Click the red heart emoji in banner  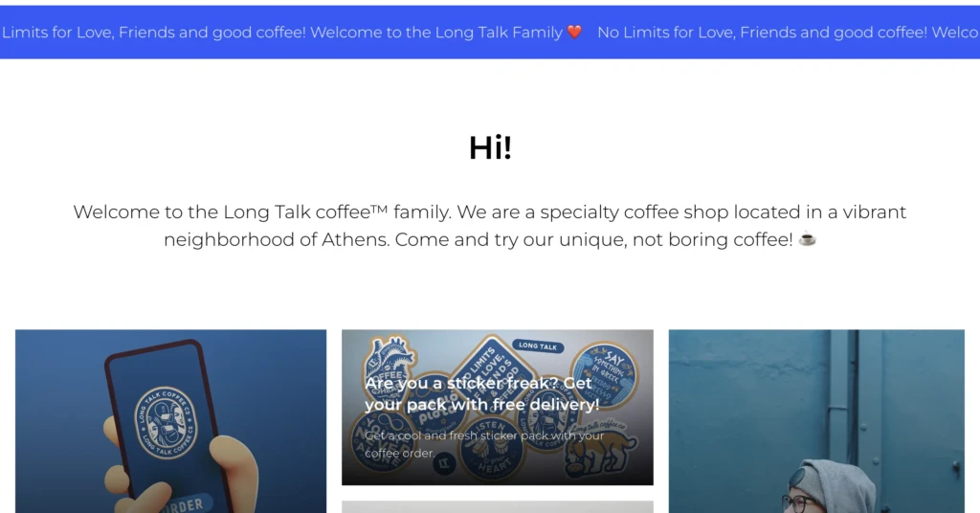pyautogui.click(x=574, y=32)
